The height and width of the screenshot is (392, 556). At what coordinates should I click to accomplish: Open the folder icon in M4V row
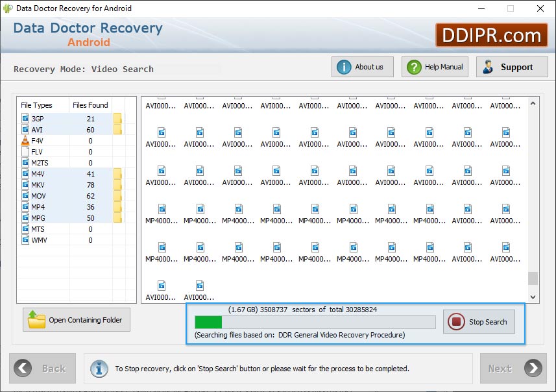[x=117, y=174]
